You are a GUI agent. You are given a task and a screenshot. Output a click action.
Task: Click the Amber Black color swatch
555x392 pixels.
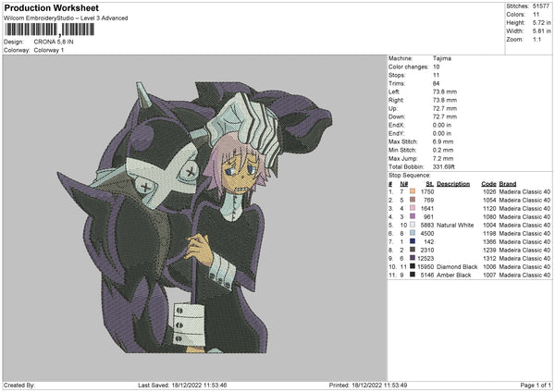coord(413,275)
